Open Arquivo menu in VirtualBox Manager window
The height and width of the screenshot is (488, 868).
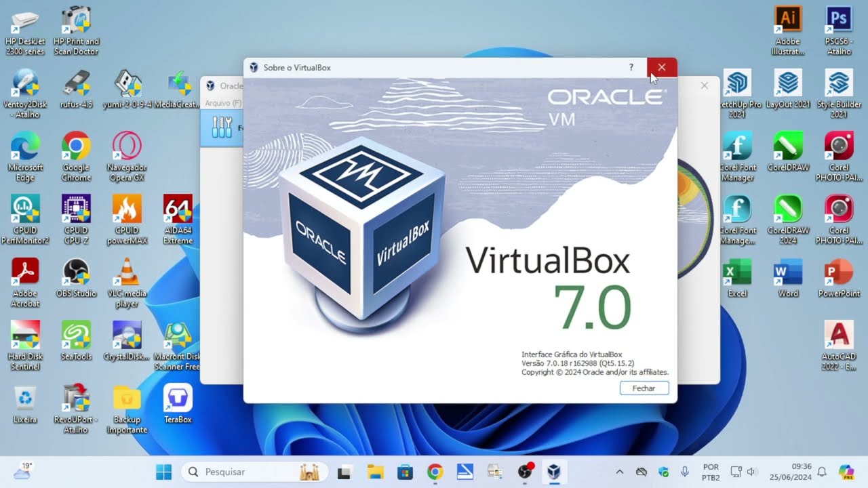(222, 103)
